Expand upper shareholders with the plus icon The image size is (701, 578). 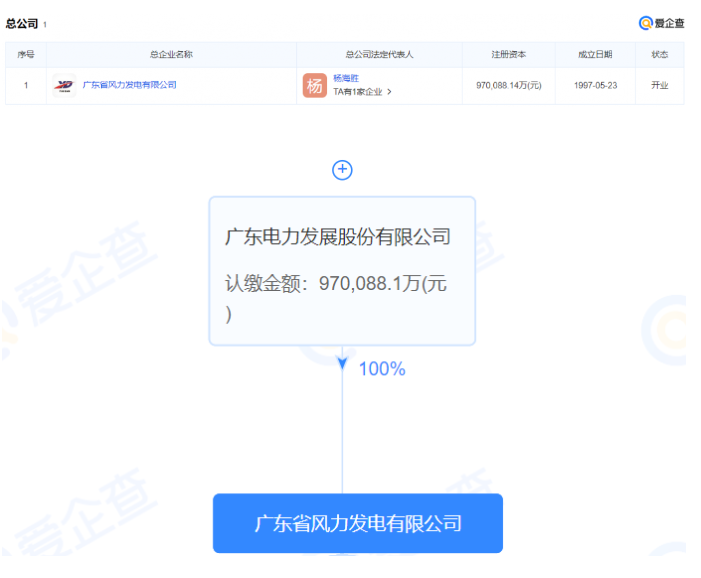click(x=342, y=170)
